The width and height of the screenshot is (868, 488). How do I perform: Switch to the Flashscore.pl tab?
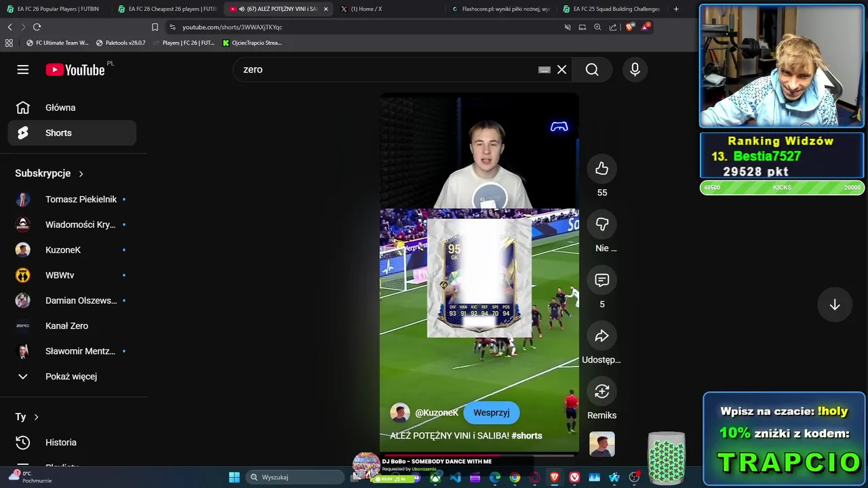(x=502, y=9)
